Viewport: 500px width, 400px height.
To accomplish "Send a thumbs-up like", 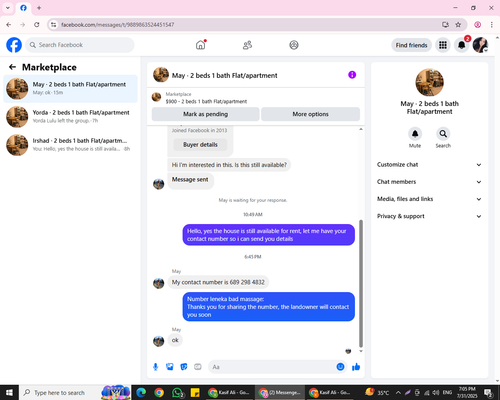I will (x=356, y=367).
